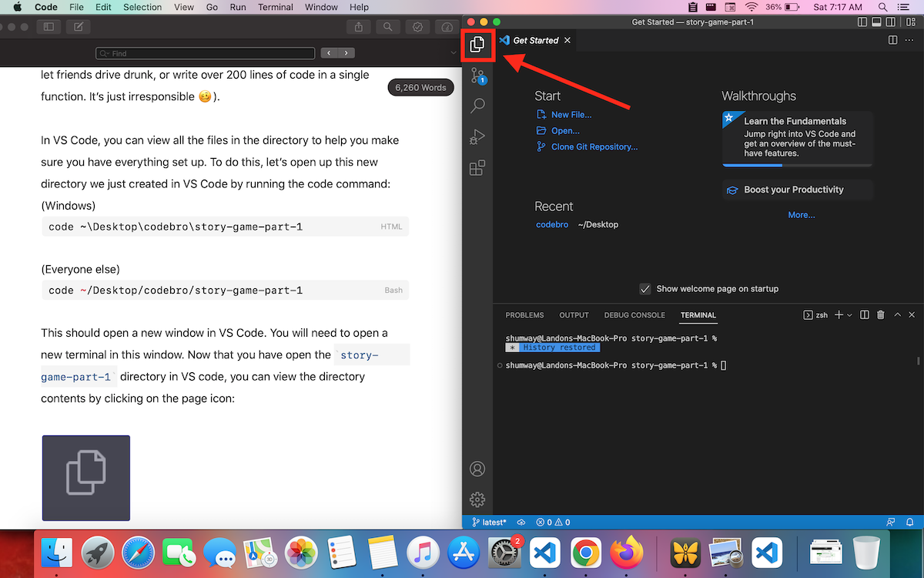Click the latest* git branch in the status bar
The image size is (924, 578).
(x=489, y=522)
